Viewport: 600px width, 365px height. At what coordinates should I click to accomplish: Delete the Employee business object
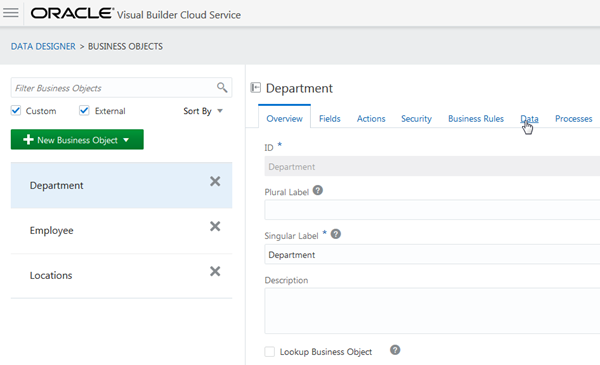215,226
